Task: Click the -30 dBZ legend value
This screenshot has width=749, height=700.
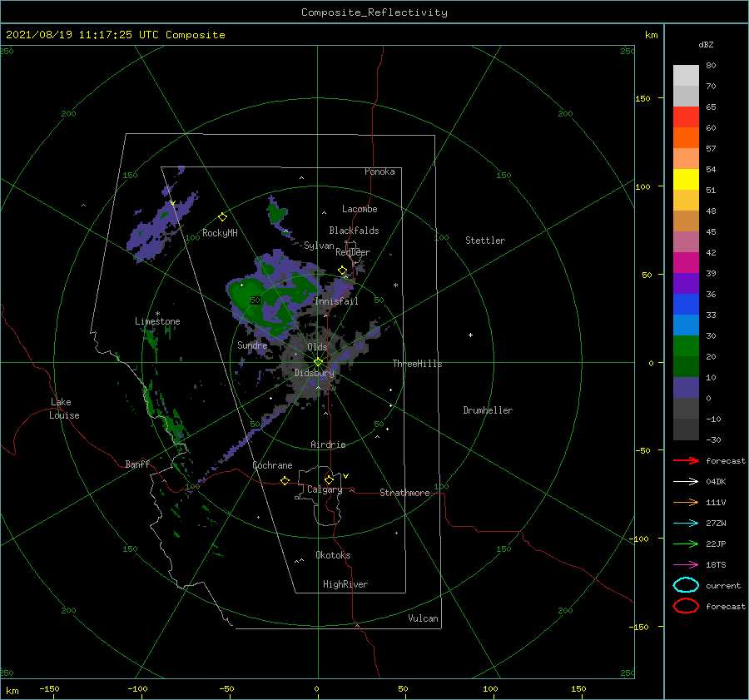Action: (713, 439)
